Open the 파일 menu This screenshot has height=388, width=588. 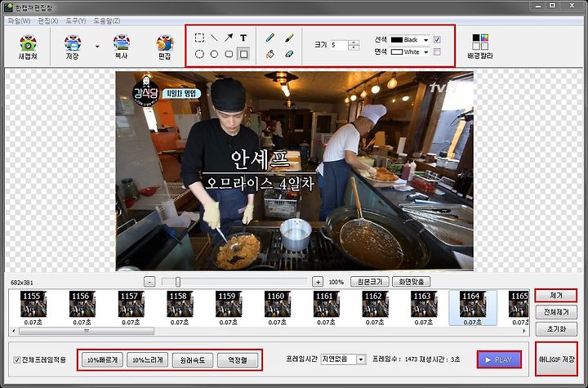tap(19, 20)
